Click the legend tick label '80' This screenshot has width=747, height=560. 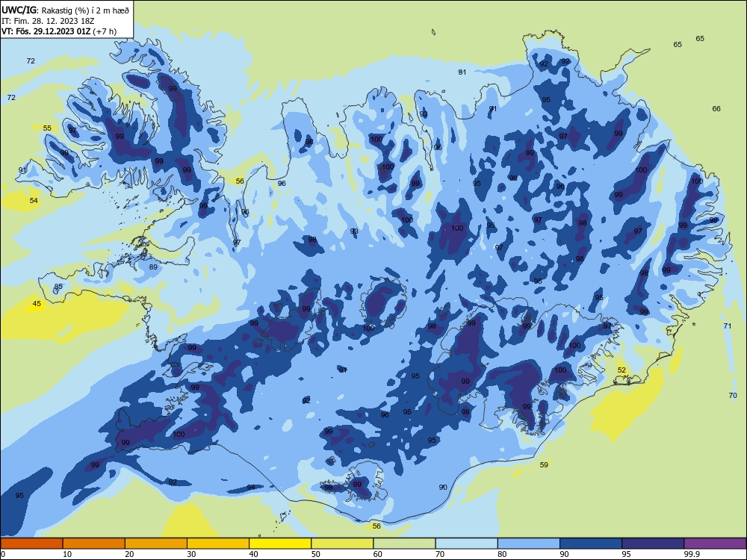coord(502,554)
